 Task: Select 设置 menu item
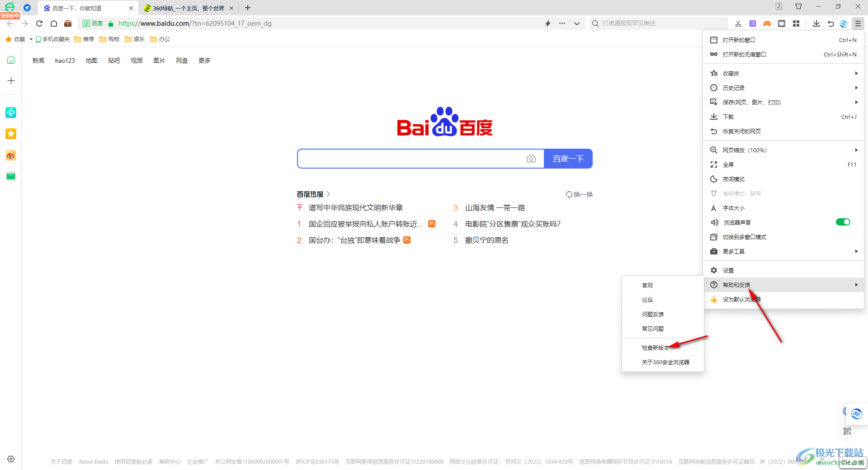pyautogui.click(x=783, y=270)
